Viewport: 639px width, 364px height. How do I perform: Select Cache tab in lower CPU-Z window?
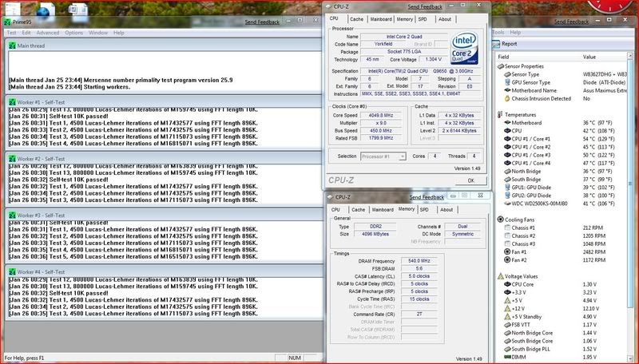point(359,210)
